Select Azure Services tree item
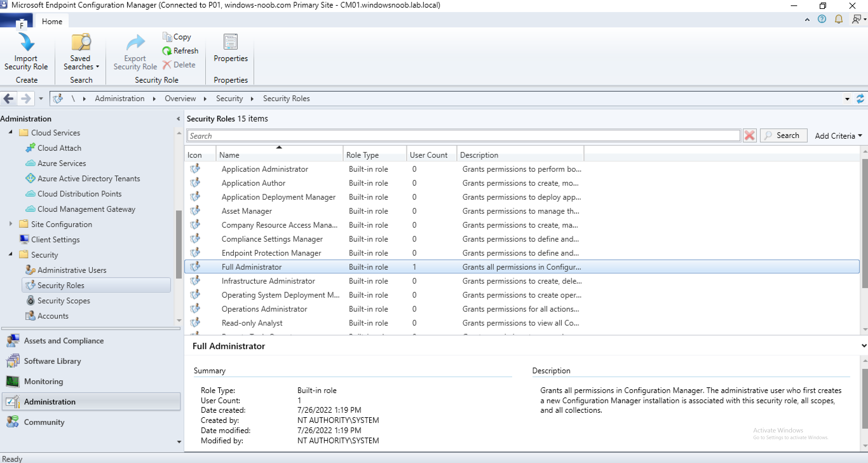 point(56,163)
